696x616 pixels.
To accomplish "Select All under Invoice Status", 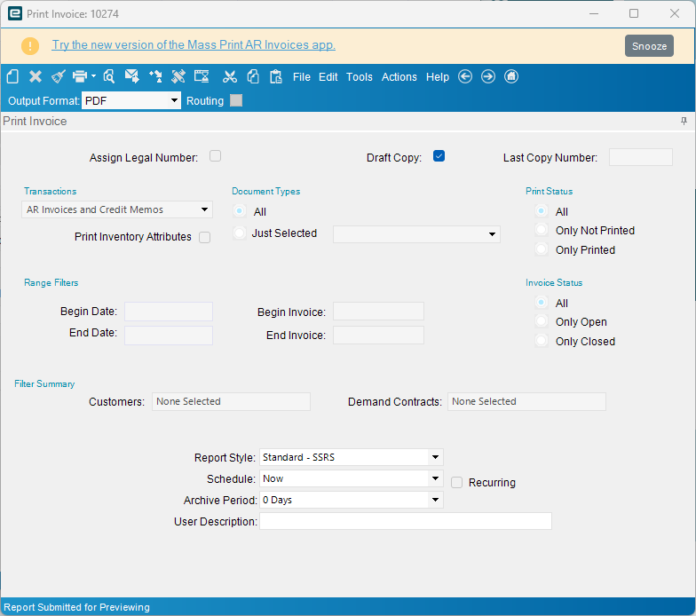I will tap(542, 302).
